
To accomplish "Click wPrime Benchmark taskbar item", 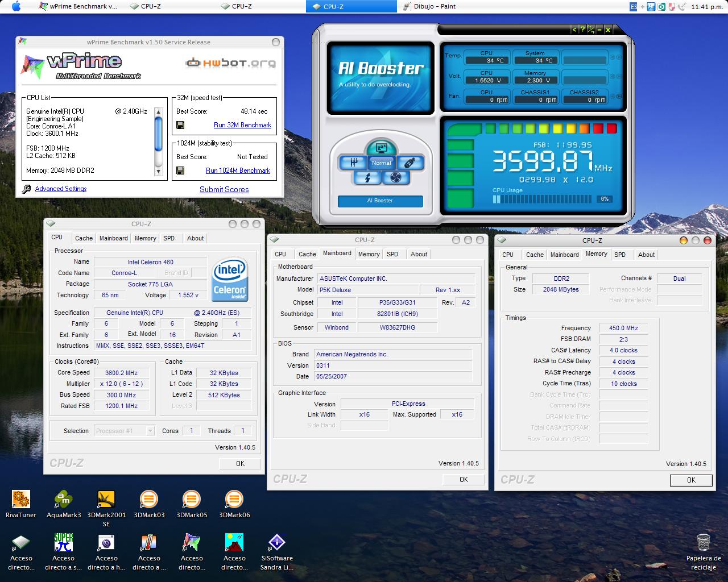I will [x=78, y=6].
